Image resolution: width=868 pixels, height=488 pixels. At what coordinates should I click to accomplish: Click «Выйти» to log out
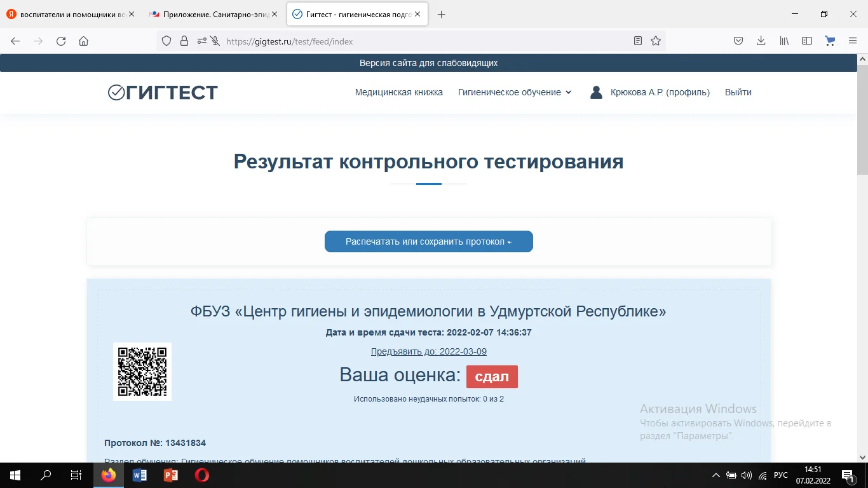click(738, 92)
